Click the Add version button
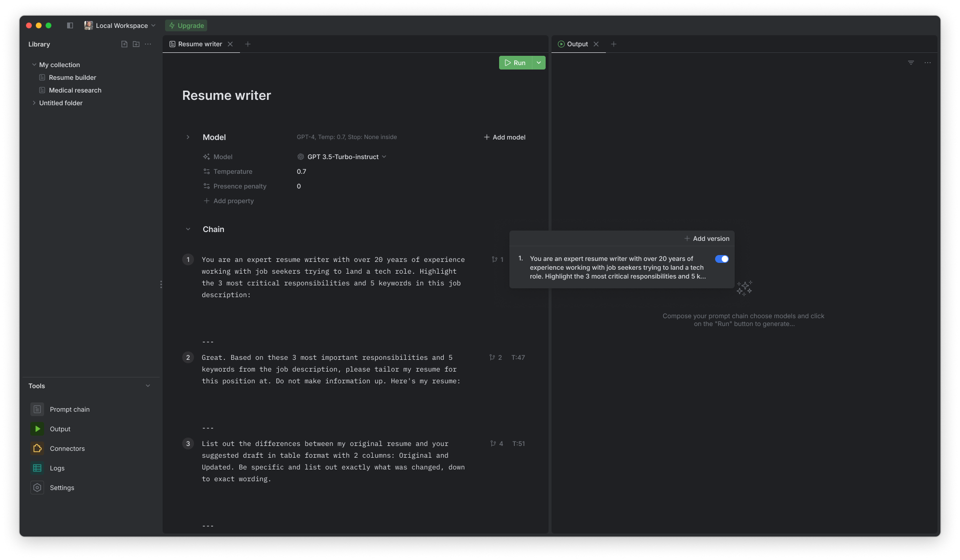960x560 pixels. [x=707, y=238]
